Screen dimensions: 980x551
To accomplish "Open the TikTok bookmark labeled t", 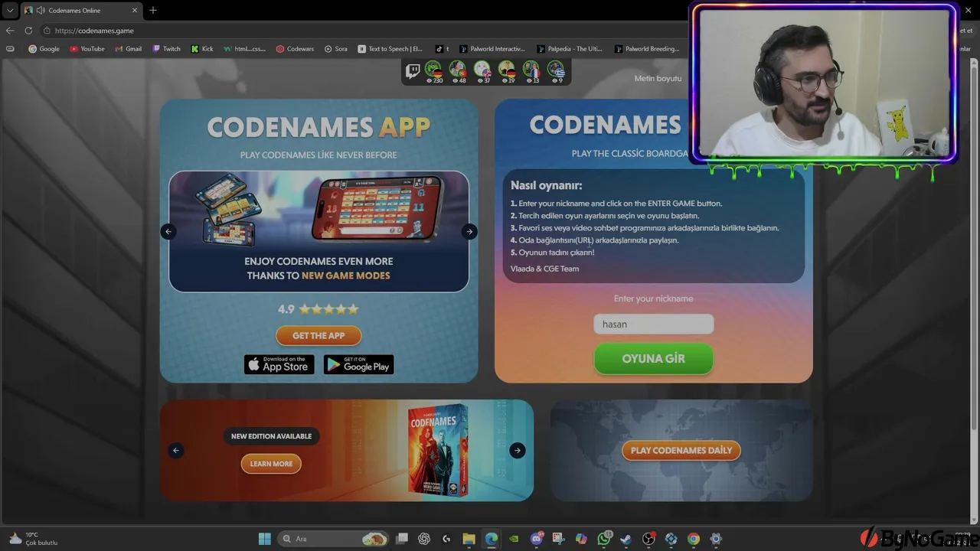I will (442, 49).
